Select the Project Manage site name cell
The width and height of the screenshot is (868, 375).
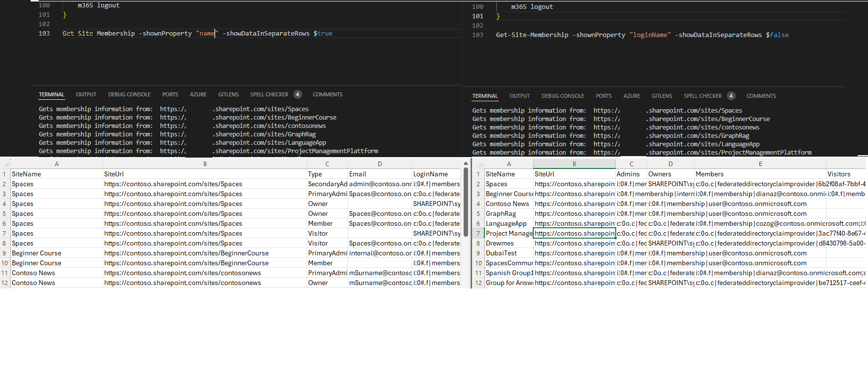(x=509, y=233)
